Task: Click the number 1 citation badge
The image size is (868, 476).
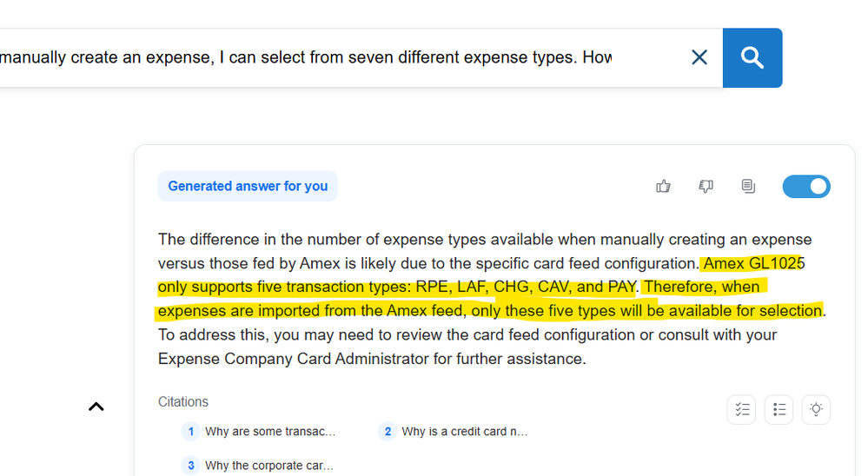Action: click(191, 432)
